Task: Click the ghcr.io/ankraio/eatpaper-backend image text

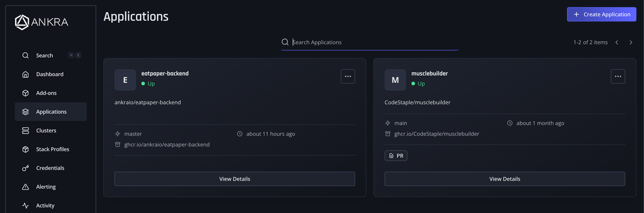Action: 167,145
